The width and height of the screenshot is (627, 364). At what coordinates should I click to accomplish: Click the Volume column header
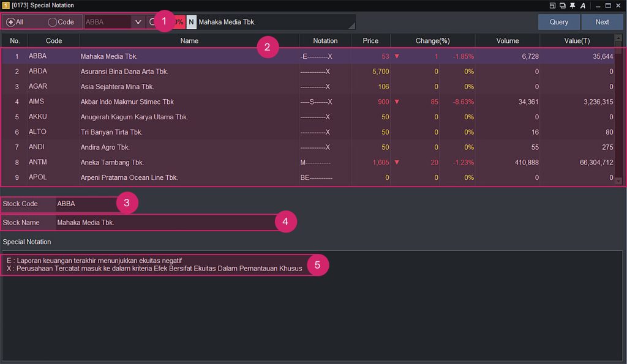point(507,40)
